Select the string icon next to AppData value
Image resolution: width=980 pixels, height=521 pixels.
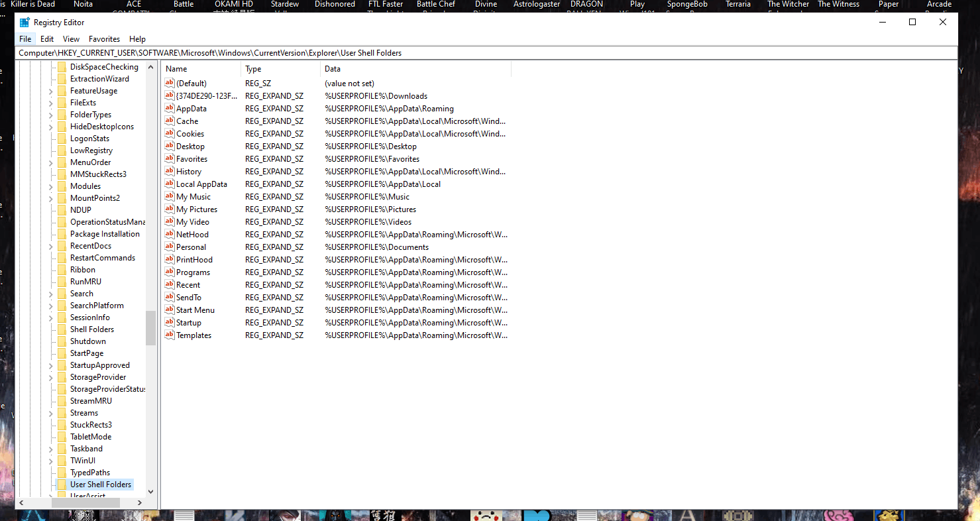pyautogui.click(x=170, y=108)
